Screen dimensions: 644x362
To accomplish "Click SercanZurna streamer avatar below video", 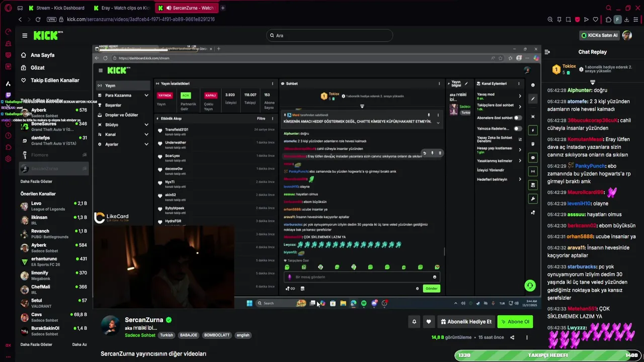I will pos(111,326).
